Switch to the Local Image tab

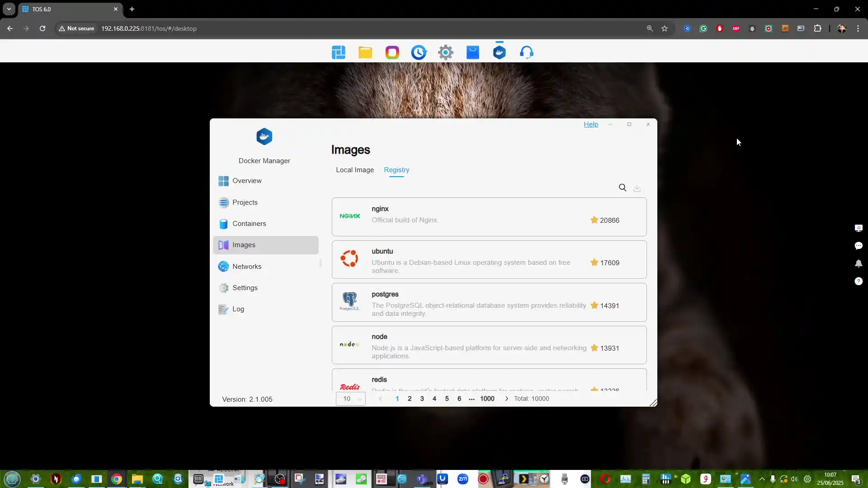[355, 170]
